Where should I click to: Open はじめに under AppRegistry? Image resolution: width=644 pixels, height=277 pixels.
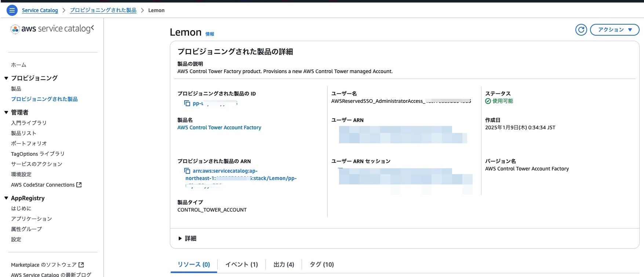tap(21, 209)
